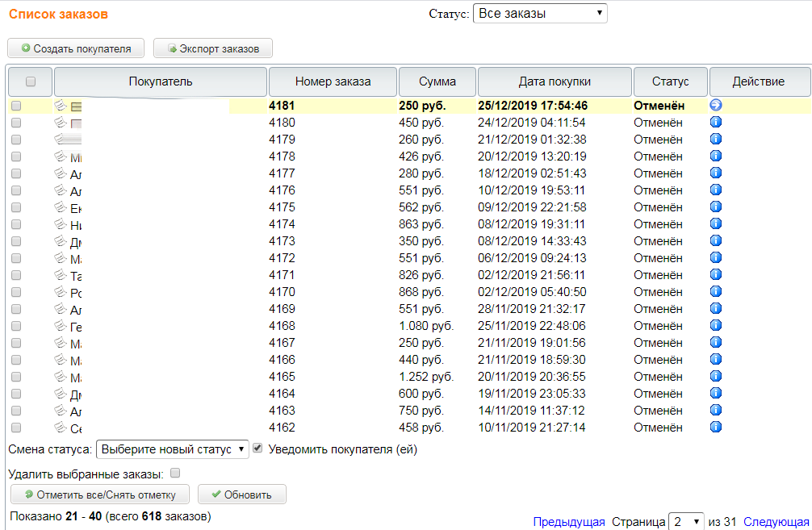Open info icon for order 4174

pos(716,223)
